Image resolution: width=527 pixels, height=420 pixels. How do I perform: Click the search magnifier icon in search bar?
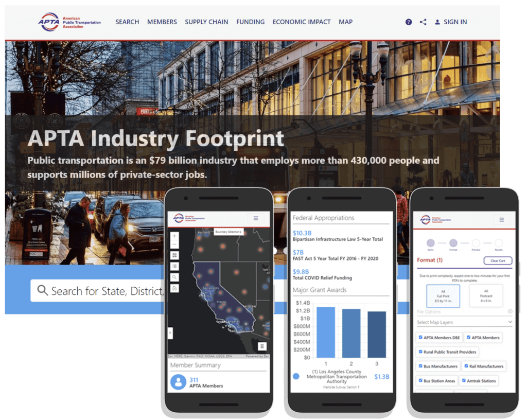(42, 290)
